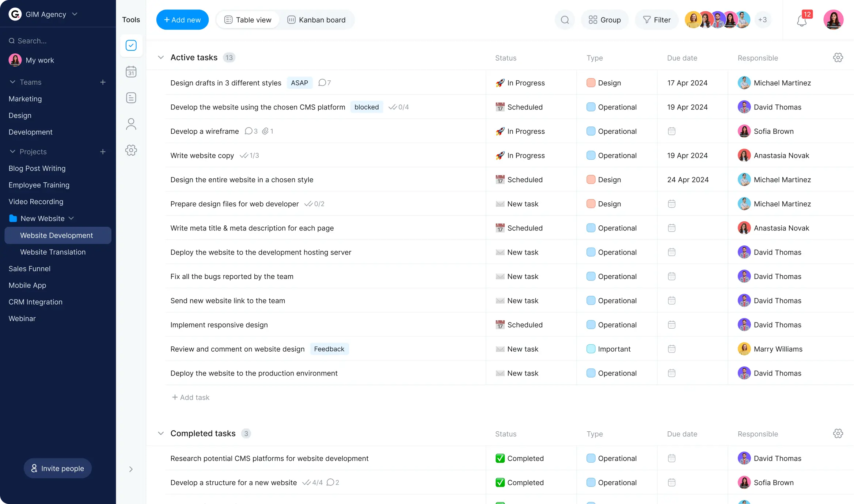Add a new team with plus icon
Screen dimensions: 854x504
click(x=103, y=82)
